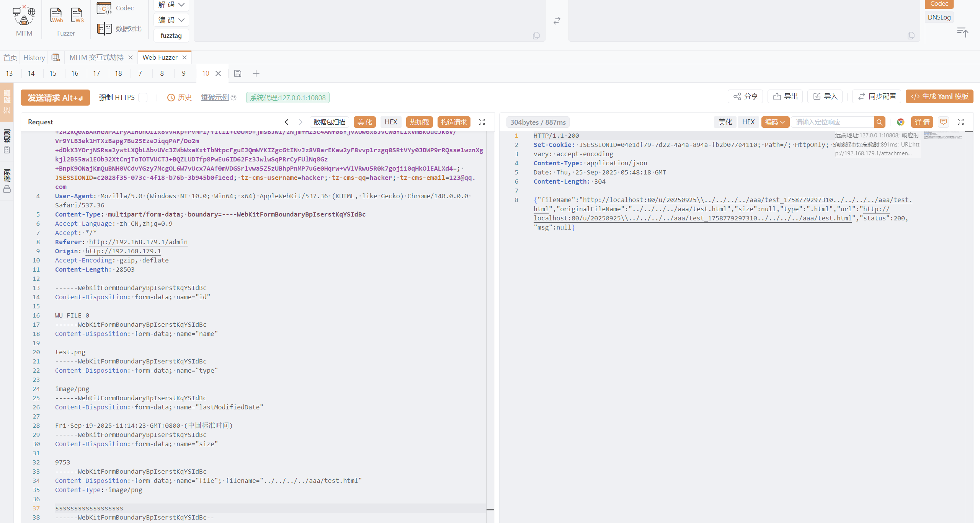The height and width of the screenshot is (523, 980).
Task: Open response in Chrome browser icon
Action: point(900,122)
